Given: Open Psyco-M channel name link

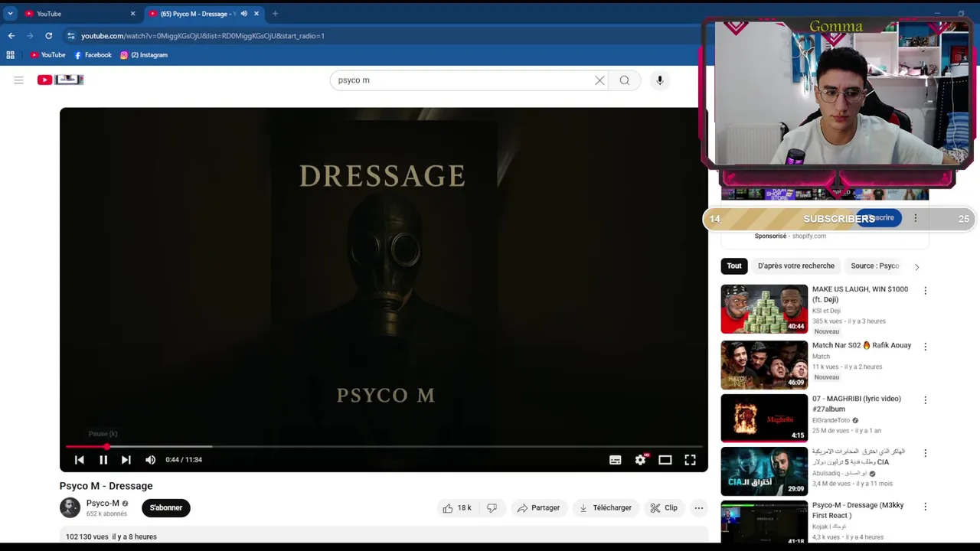Looking at the screenshot, I should click(103, 504).
